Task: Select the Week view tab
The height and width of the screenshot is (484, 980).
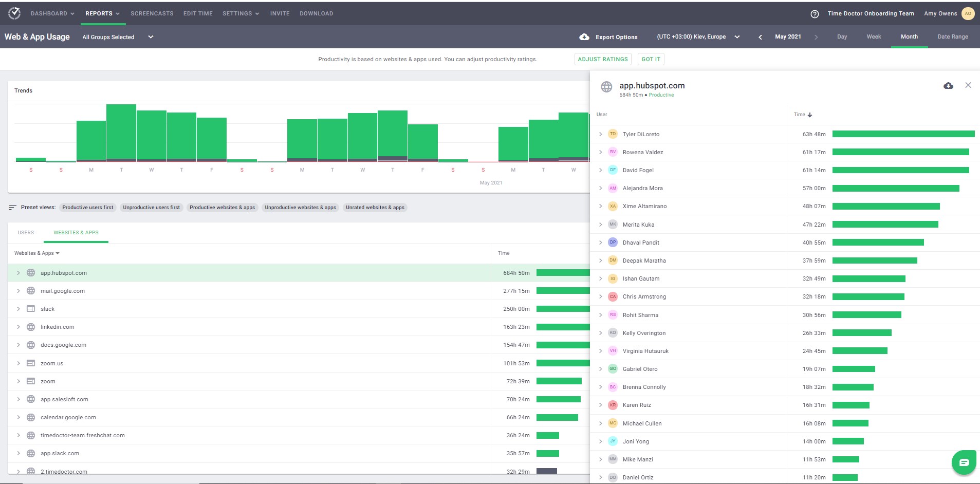Action: point(874,37)
